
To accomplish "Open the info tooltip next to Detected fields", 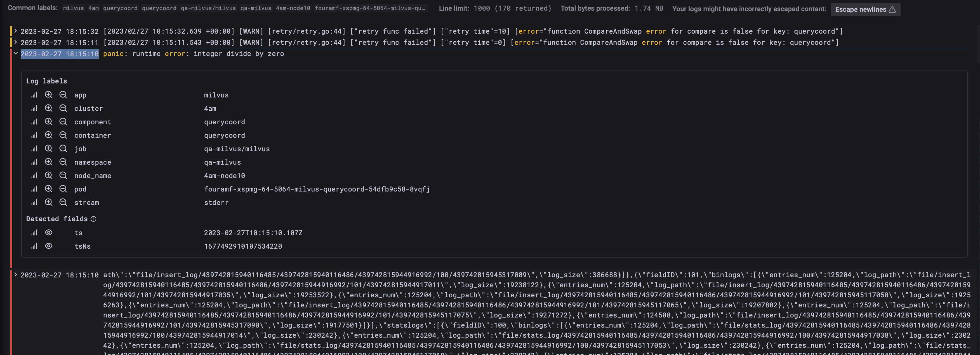I will click(94, 219).
